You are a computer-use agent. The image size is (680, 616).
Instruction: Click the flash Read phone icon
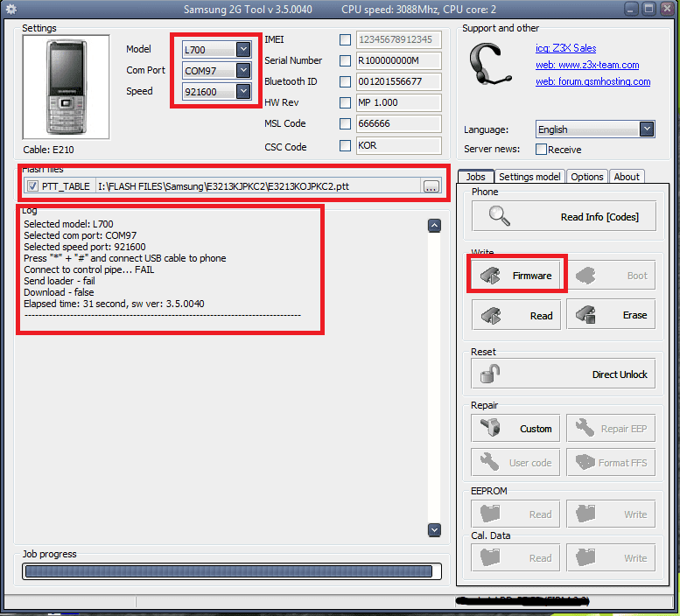coord(491,316)
